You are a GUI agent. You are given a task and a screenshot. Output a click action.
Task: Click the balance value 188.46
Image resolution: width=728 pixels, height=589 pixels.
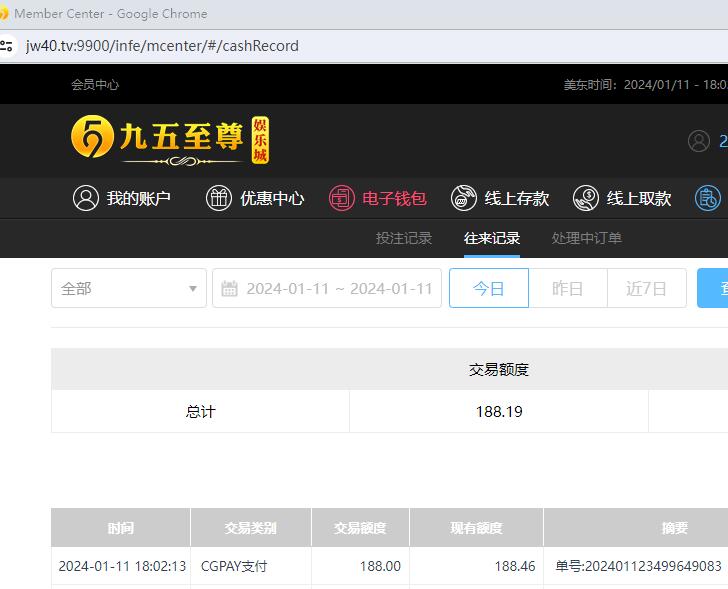(x=515, y=566)
